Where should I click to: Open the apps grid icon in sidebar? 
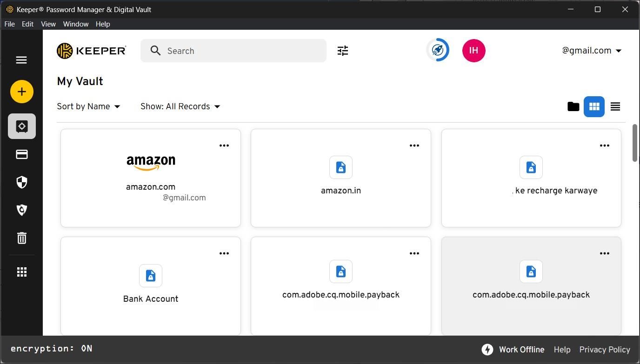(22, 272)
